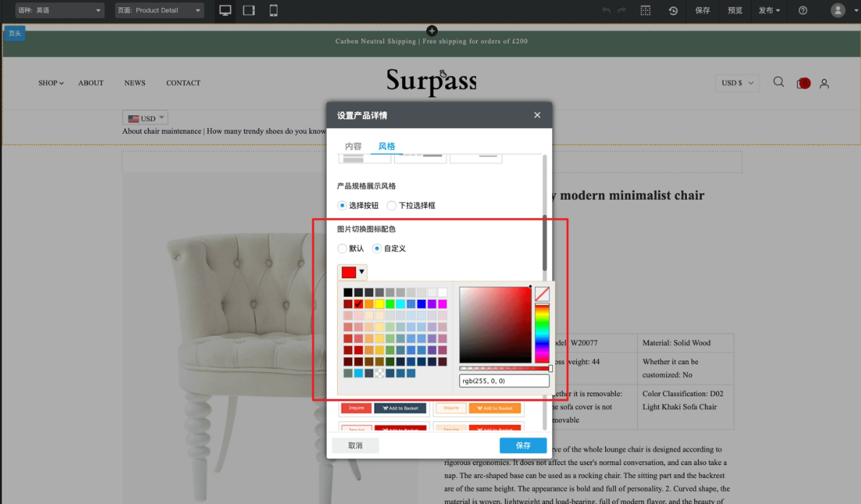Click the 预览 preview menu item
The image size is (861, 504).
pos(735,10)
